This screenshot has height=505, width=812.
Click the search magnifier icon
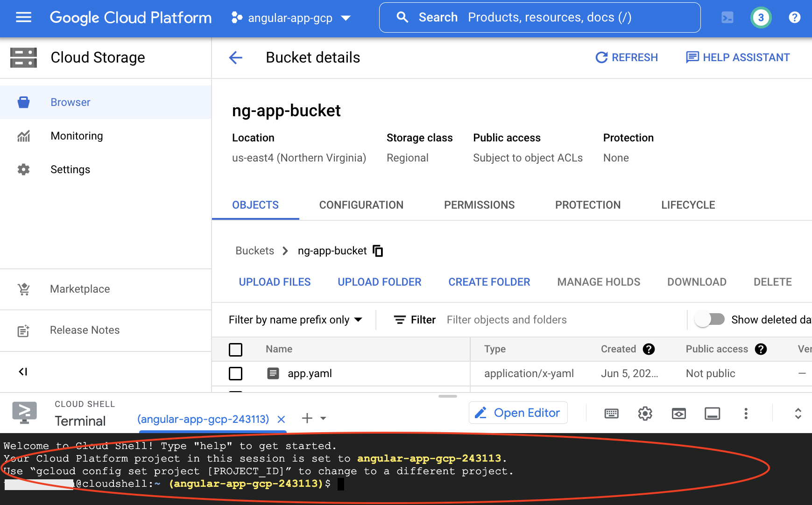pyautogui.click(x=402, y=17)
